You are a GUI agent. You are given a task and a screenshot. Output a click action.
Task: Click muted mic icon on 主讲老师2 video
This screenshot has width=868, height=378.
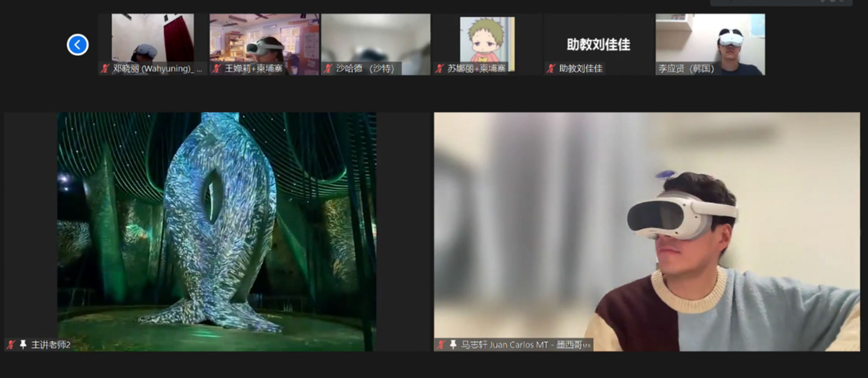[11, 345]
